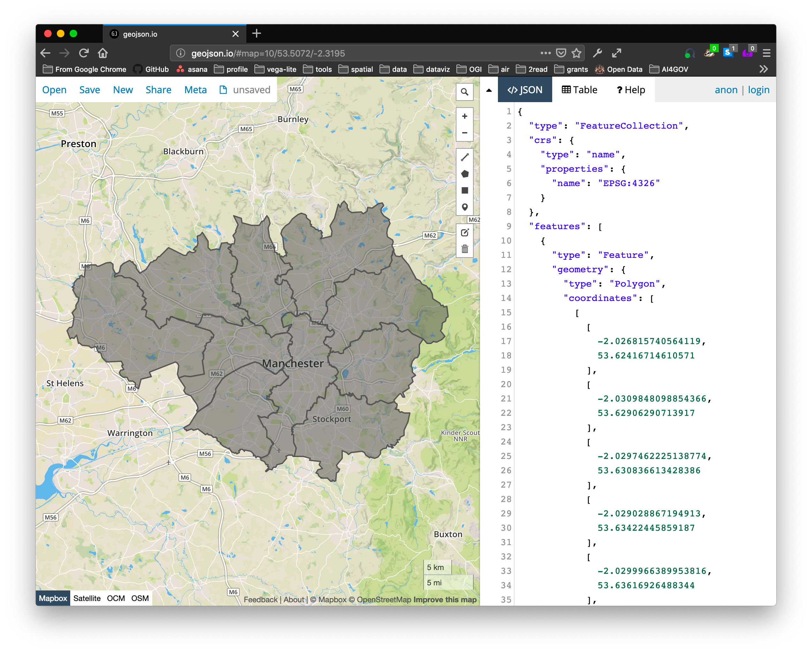The width and height of the screenshot is (812, 653).
Task: Zoom in on the map
Action: point(464,116)
